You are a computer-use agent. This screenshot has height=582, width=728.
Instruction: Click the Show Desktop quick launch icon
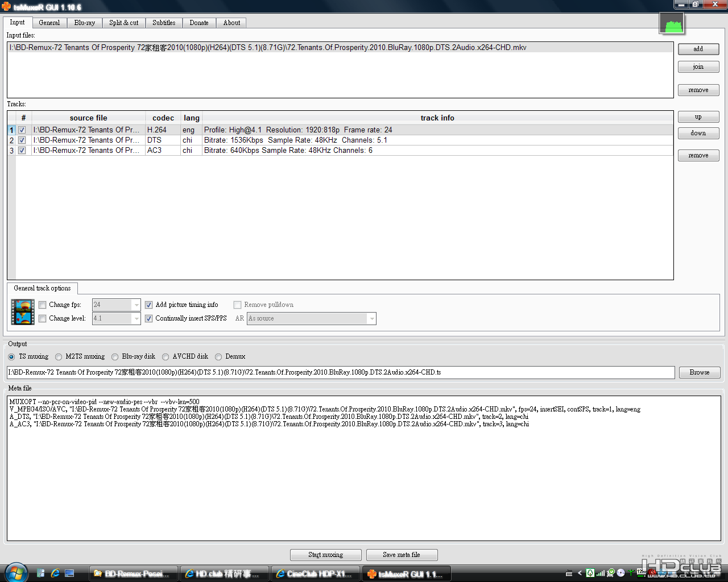point(69,573)
